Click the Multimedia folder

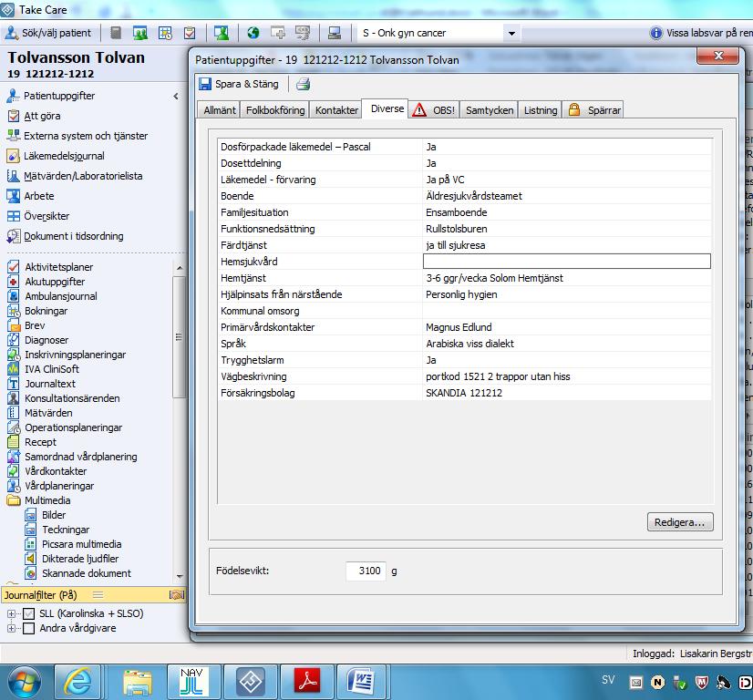click(39, 500)
